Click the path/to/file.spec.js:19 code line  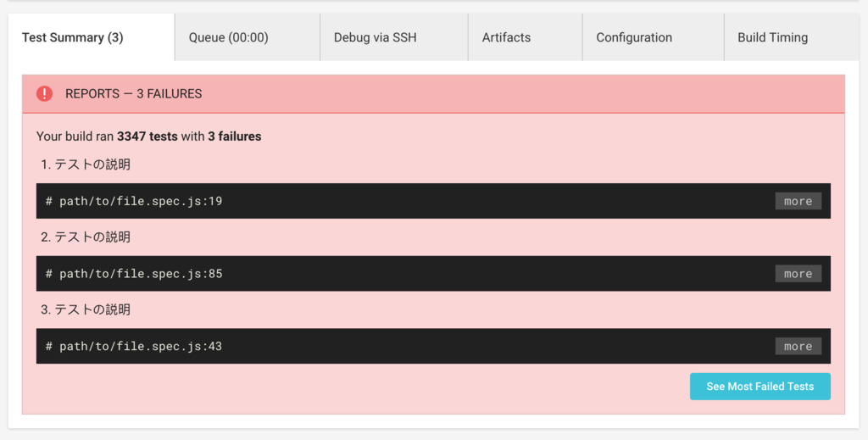134,201
